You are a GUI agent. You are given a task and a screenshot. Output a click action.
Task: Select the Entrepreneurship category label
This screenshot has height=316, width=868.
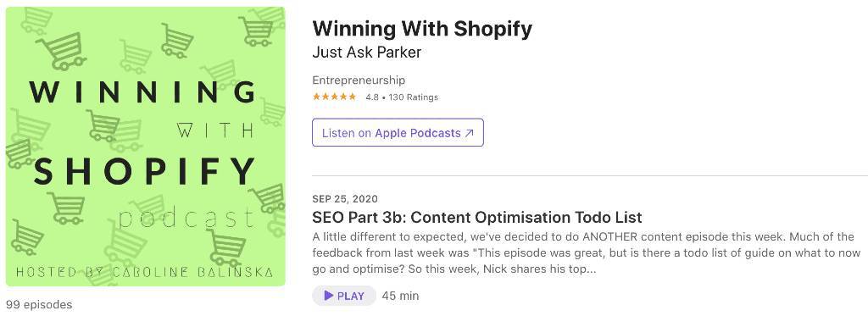point(359,80)
